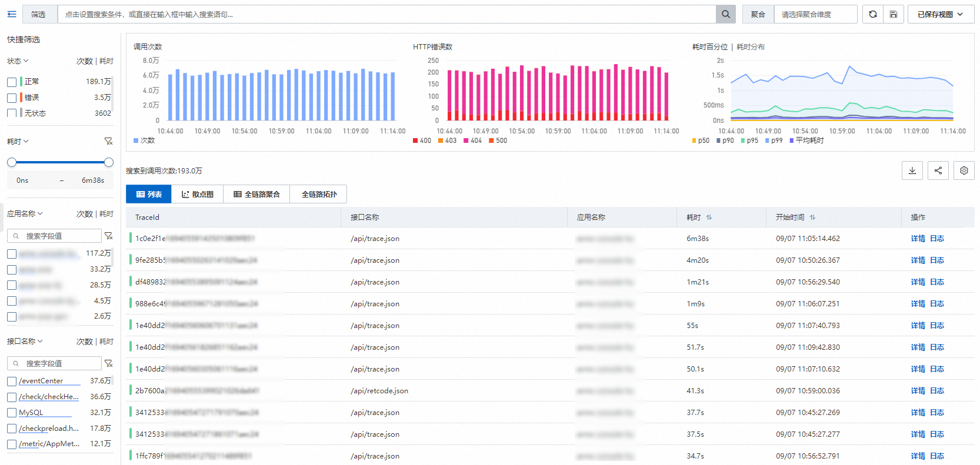Switch chart to 耗时分布
Image resolution: width=980 pixels, height=465 pixels.
(751, 47)
